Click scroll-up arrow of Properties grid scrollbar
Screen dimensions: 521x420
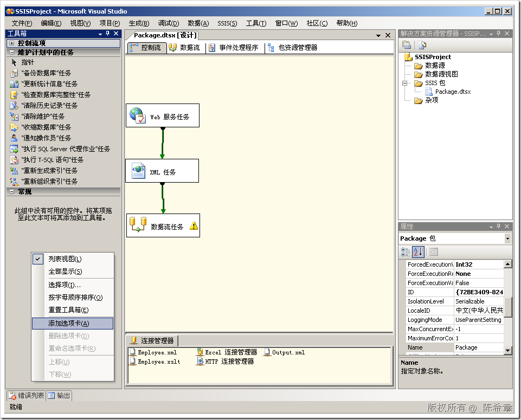pyautogui.click(x=507, y=264)
